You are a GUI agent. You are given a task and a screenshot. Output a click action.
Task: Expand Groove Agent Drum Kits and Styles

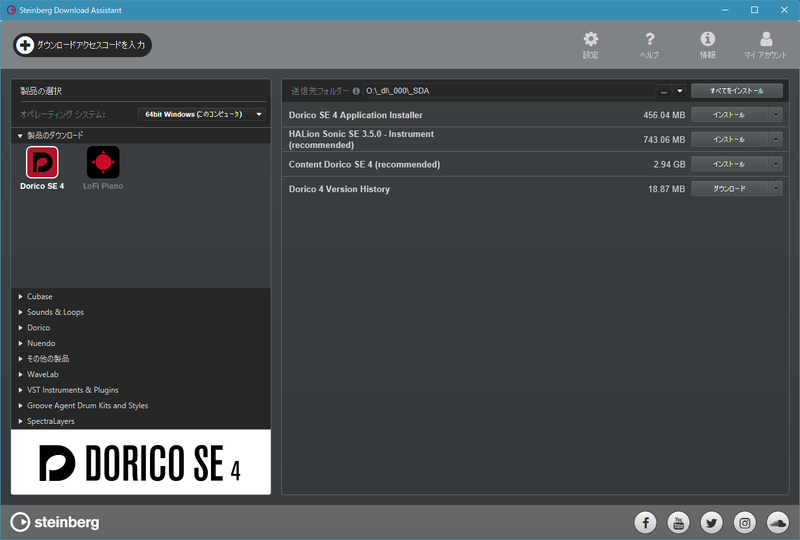(20, 405)
